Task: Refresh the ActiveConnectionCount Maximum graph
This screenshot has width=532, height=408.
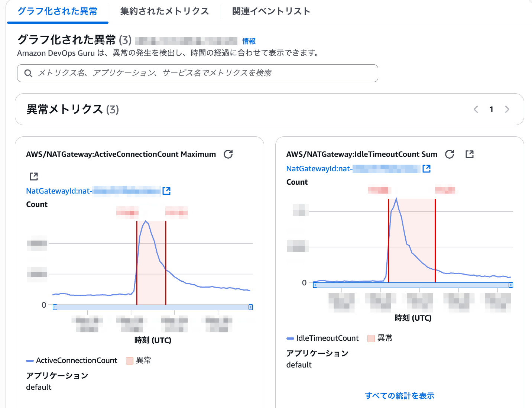Action: coord(228,154)
